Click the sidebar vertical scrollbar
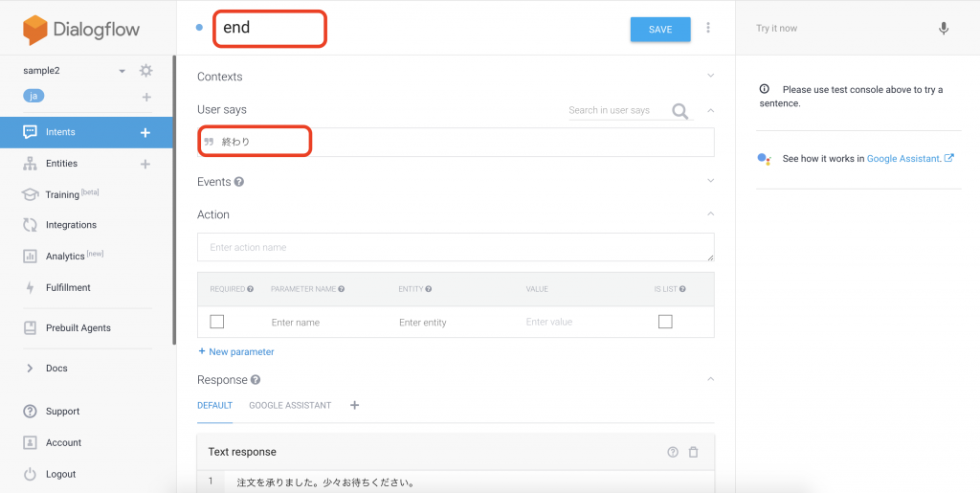 coord(174,200)
